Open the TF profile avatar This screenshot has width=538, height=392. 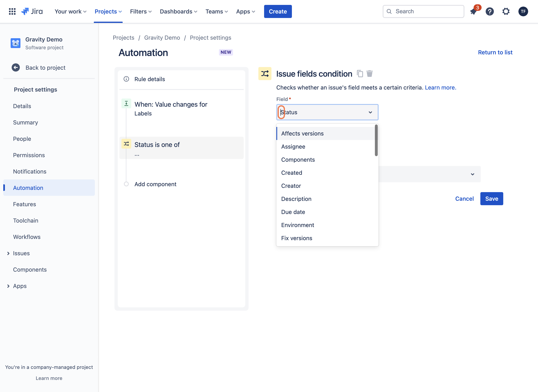click(x=523, y=11)
